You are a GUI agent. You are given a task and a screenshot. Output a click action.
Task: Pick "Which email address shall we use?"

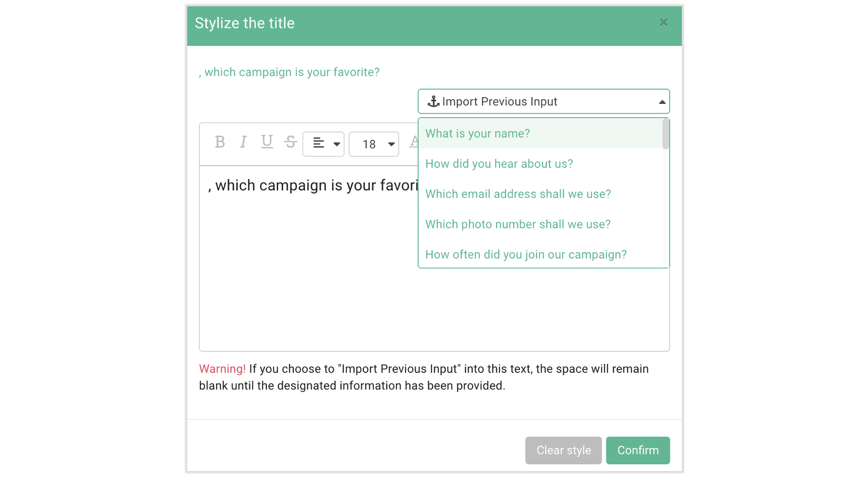(x=541, y=194)
